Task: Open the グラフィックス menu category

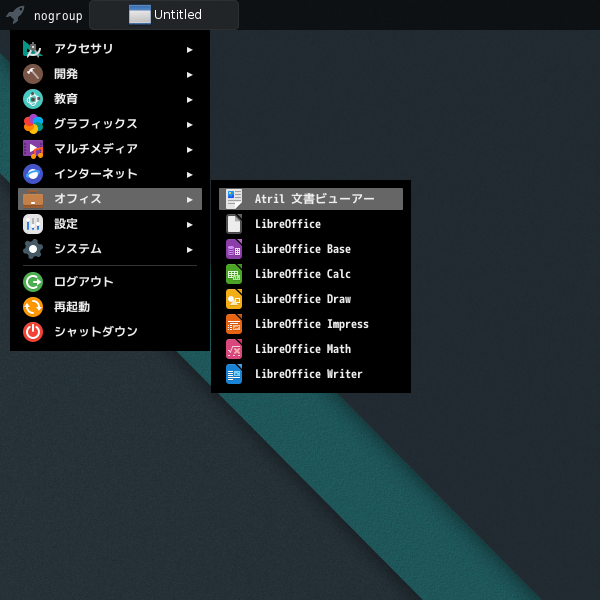Action: (110, 124)
